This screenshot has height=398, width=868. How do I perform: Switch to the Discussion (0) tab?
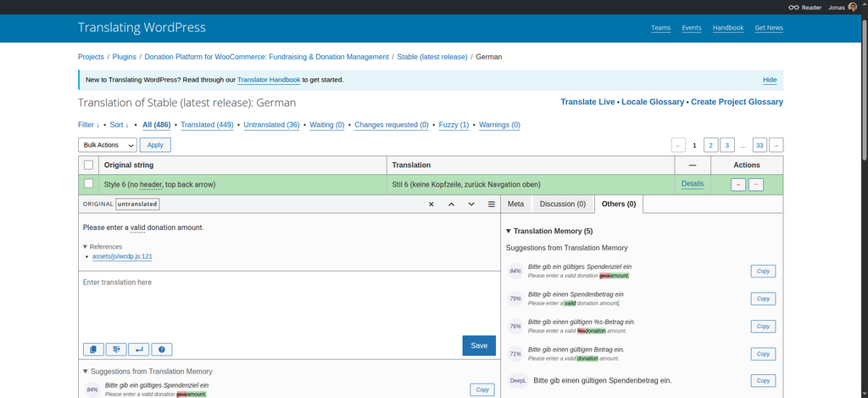click(563, 204)
